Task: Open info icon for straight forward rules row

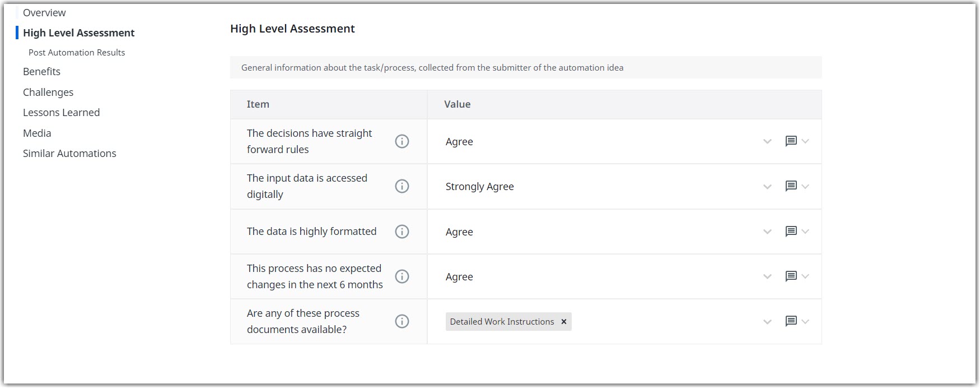Action: pyautogui.click(x=402, y=141)
